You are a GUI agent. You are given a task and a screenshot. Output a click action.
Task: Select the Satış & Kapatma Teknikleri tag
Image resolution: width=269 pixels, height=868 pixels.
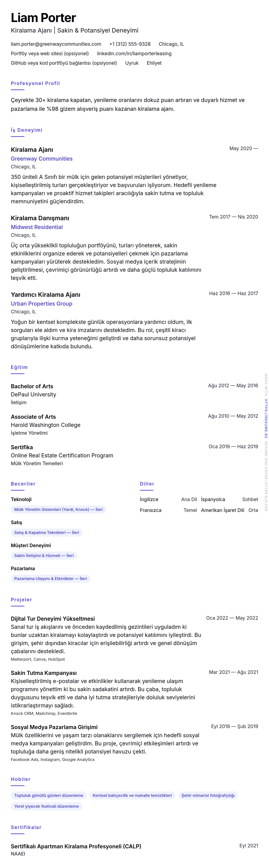point(47,532)
